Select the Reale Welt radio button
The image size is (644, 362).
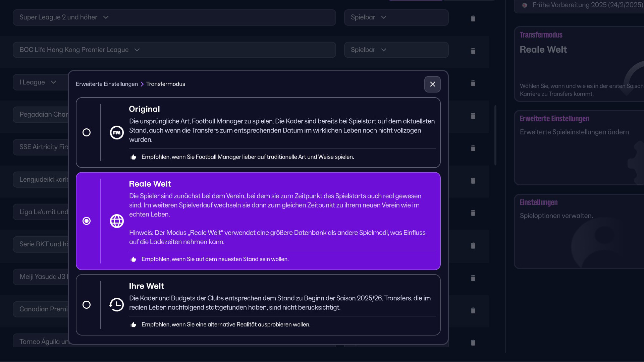(87, 221)
